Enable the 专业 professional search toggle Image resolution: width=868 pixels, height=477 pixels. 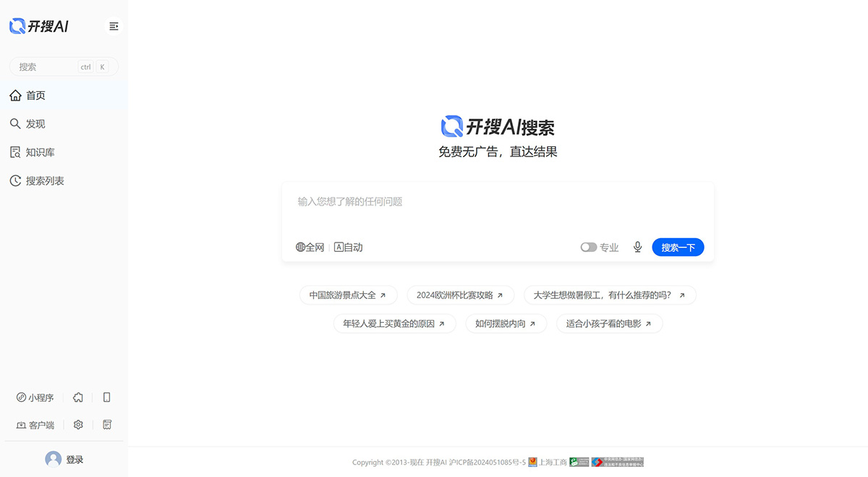(x=589, y=247)
